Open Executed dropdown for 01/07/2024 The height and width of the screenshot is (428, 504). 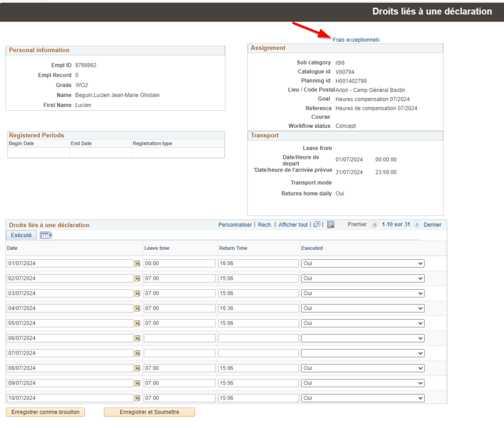(363, 264)
